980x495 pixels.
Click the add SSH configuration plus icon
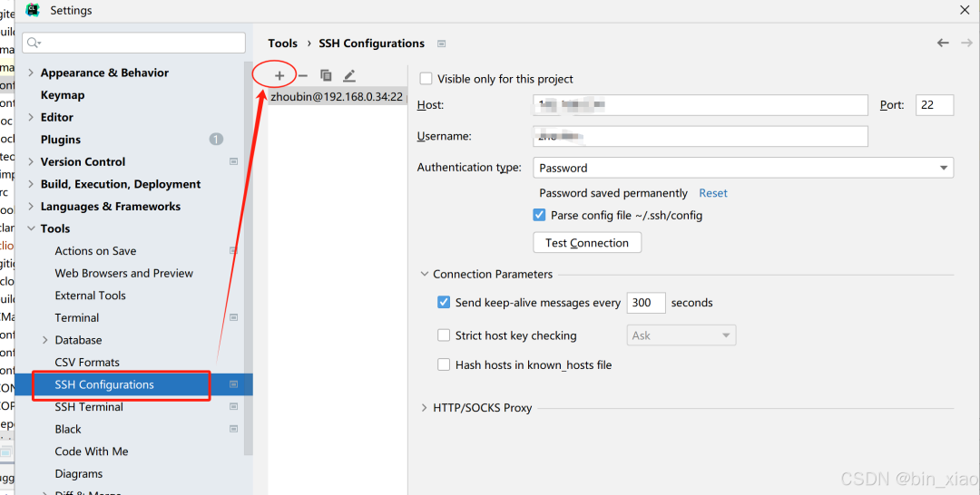pyautogui.click(x=279, y=76)
